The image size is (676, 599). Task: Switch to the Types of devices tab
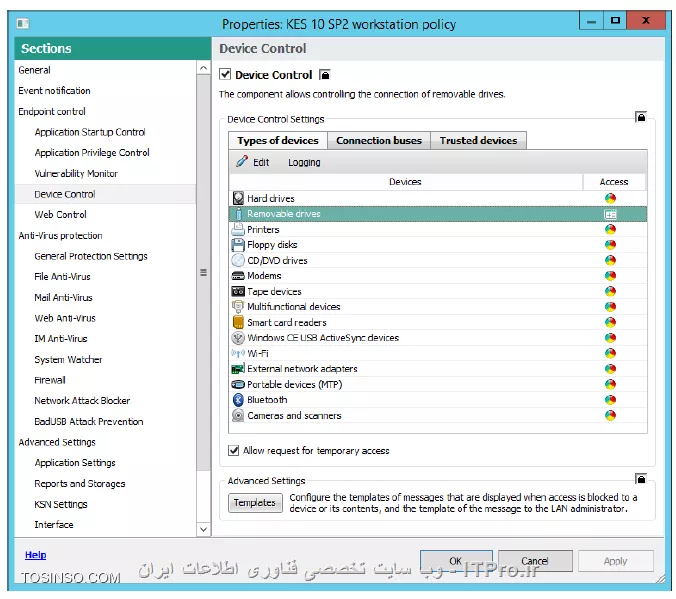click(278, 141)
